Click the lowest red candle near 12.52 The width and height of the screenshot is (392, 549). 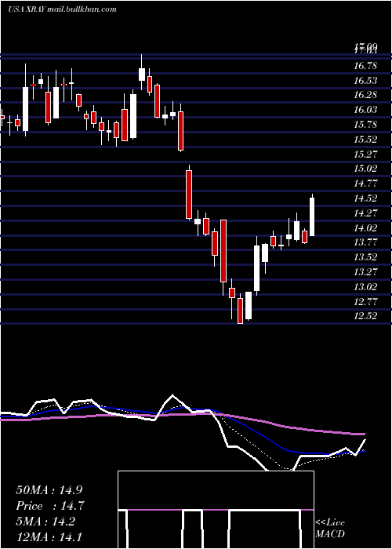[x=240, y=309]
